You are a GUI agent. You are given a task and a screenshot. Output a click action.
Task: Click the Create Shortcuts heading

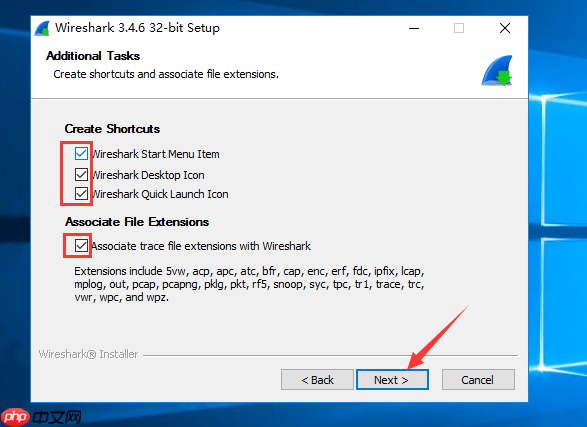112,129
